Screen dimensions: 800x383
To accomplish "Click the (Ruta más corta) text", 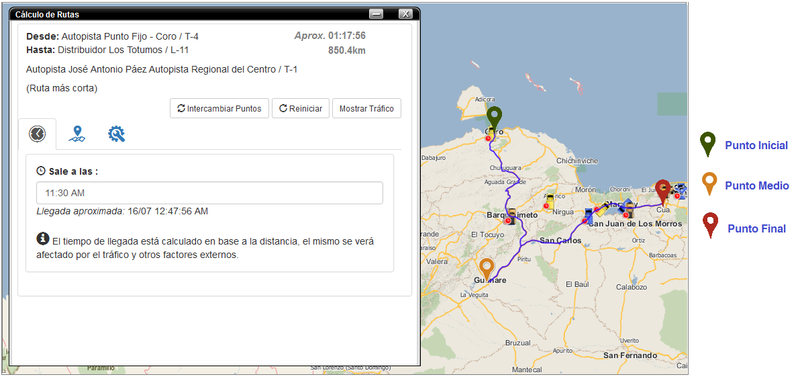I will point(61,88).
